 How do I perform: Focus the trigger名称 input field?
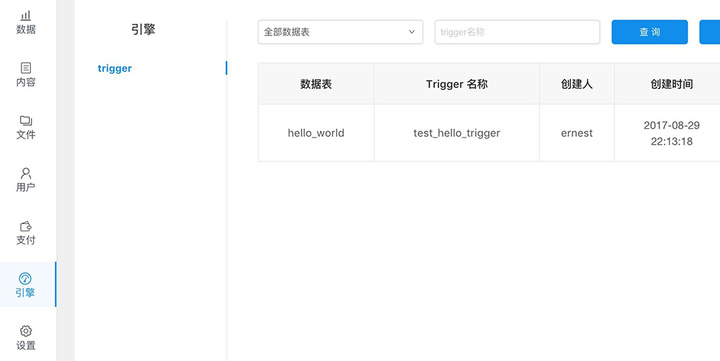tap(518, 32)
